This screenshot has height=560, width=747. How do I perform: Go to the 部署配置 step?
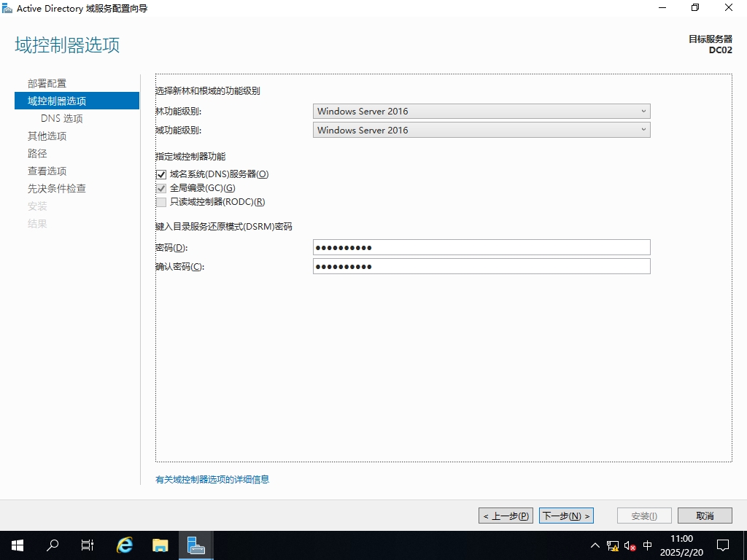[x=47, y=84]
